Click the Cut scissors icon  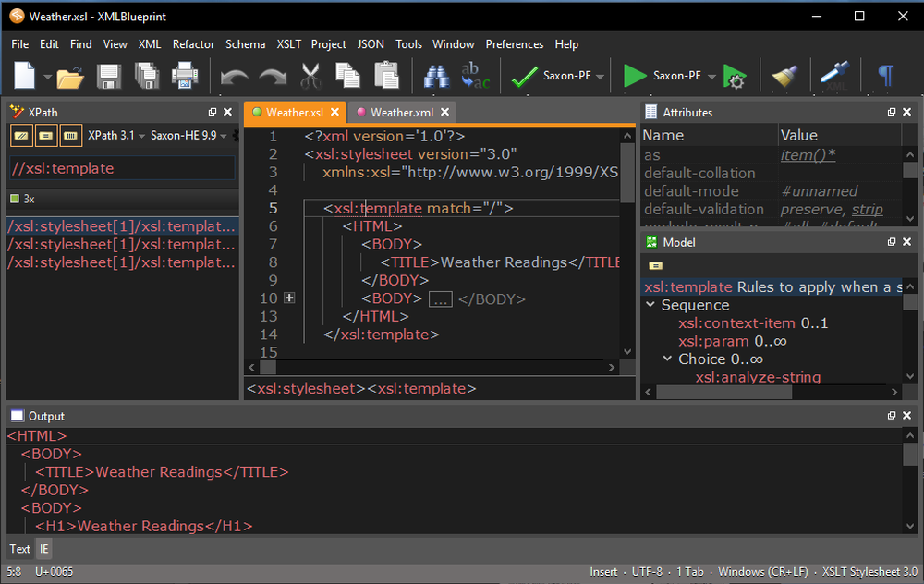tap(310, 76)
